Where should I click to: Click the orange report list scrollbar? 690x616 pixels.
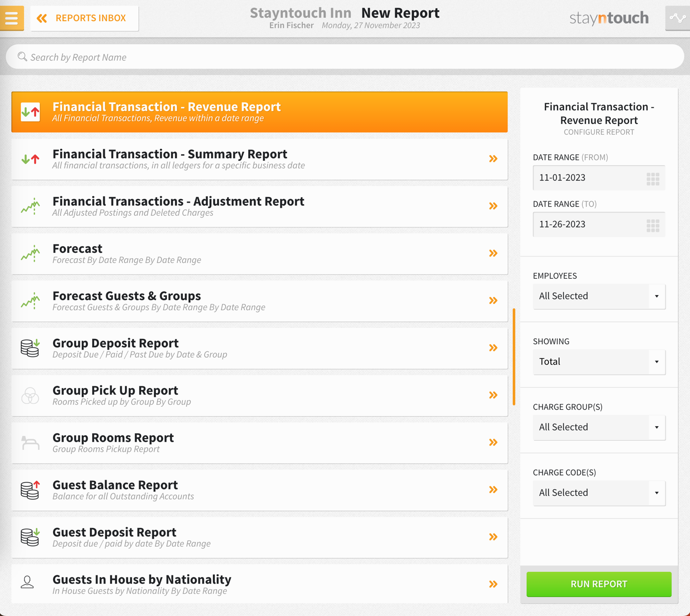tap(514, 357)
